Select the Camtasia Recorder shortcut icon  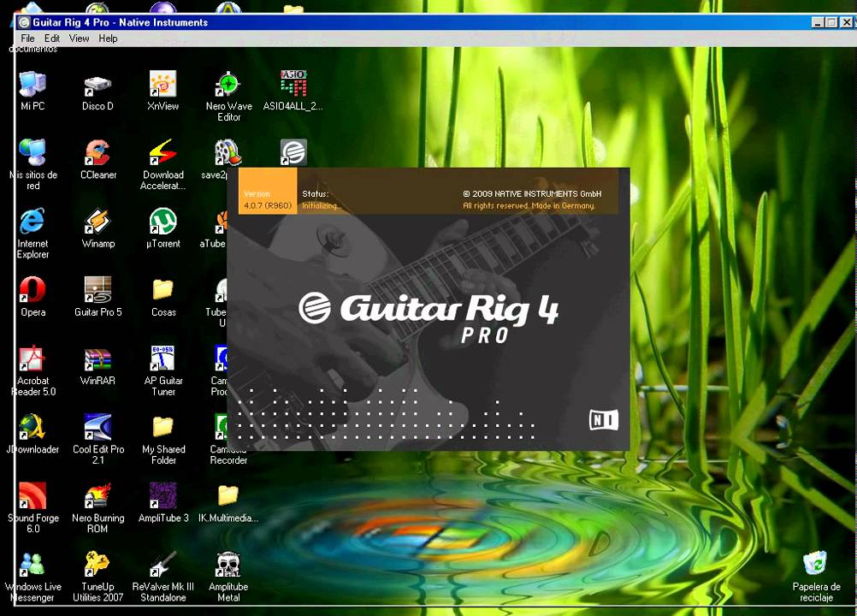(x=222, y=427)
